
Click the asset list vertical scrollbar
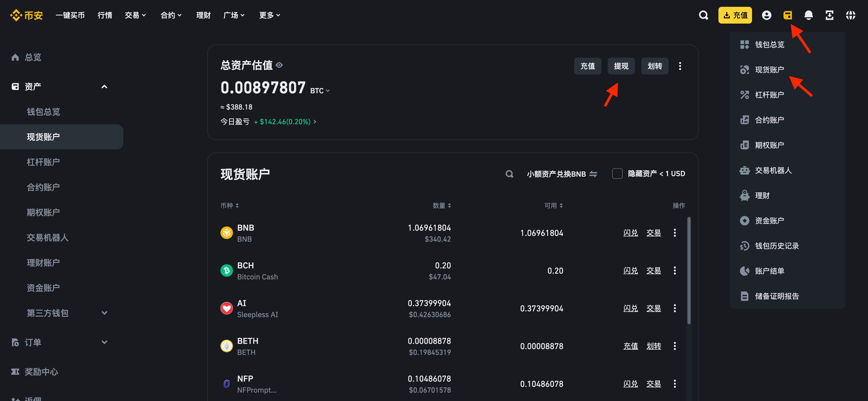pyautogui.click(x=689, y=270)
